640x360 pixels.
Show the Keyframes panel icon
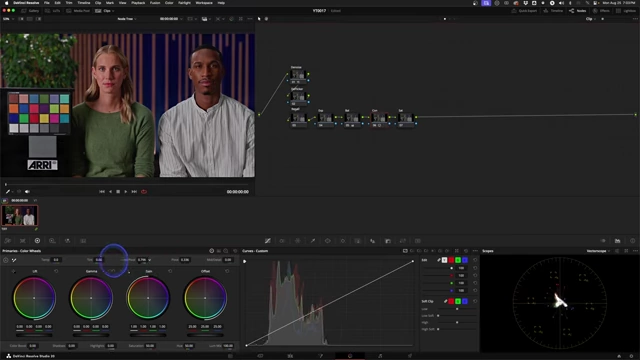[603, 241]
